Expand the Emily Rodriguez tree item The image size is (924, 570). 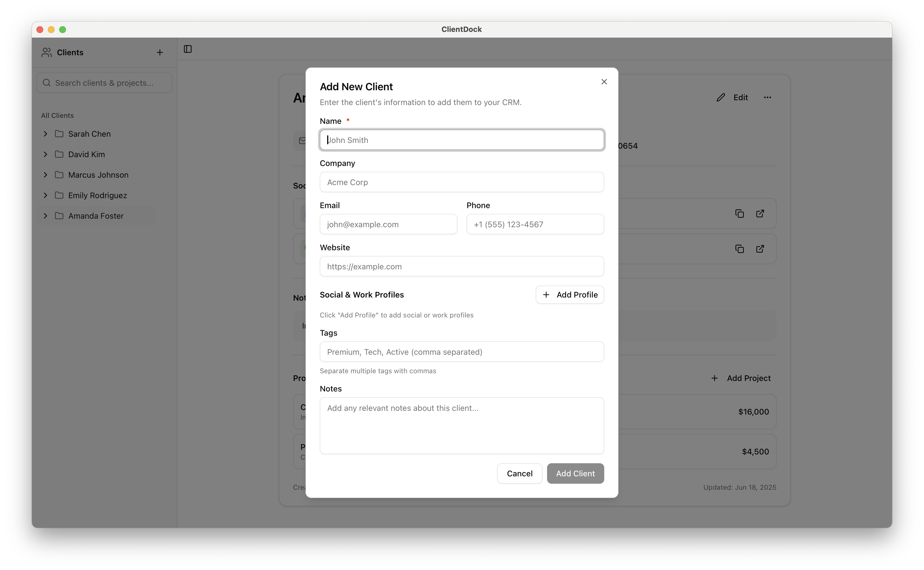45,195
